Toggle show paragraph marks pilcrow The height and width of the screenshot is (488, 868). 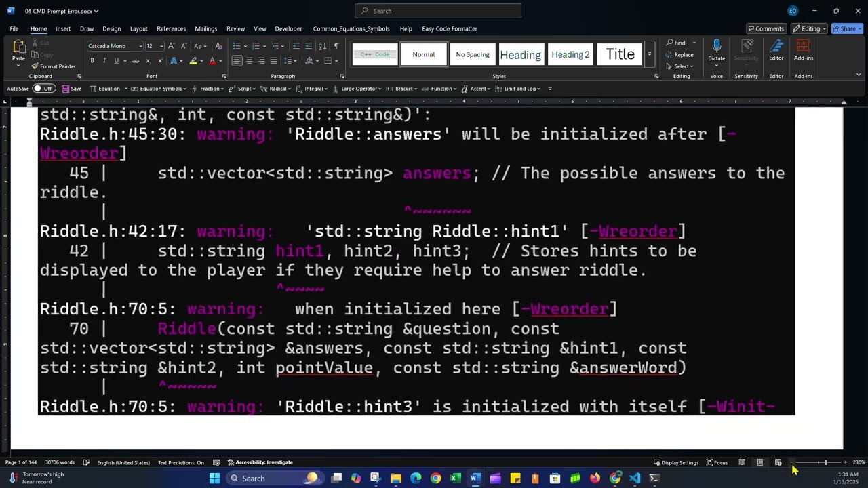click(x=336, y=46)
